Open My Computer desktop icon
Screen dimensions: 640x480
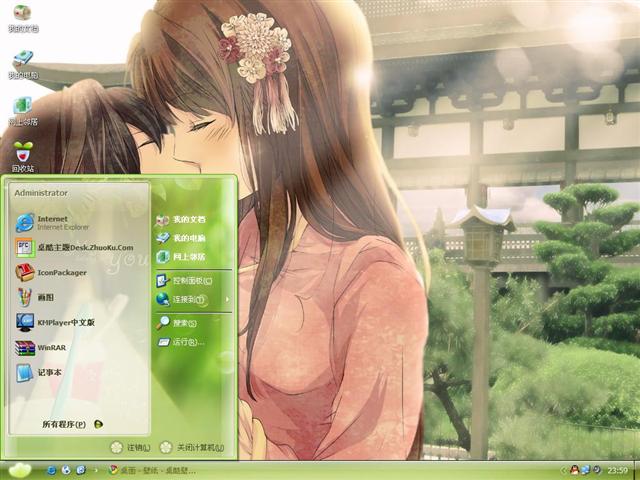click(x=22, y=65)
